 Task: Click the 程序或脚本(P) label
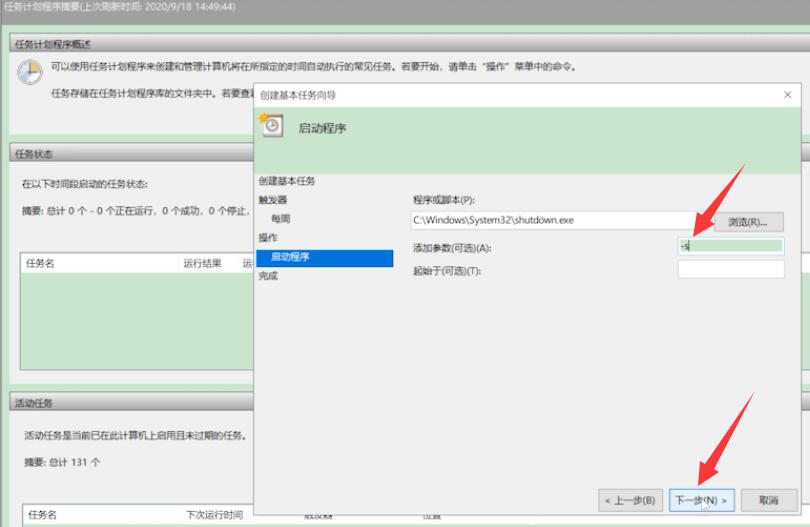444,200
